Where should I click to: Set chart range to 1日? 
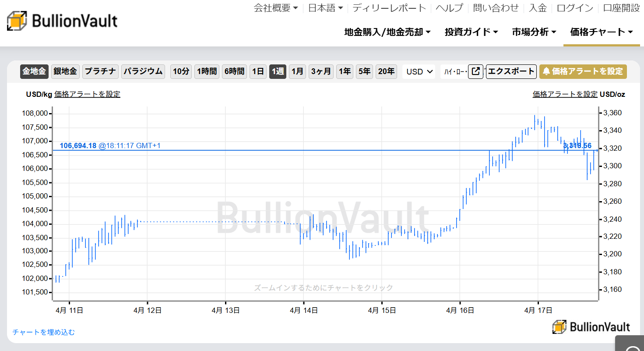click(258, 71)
